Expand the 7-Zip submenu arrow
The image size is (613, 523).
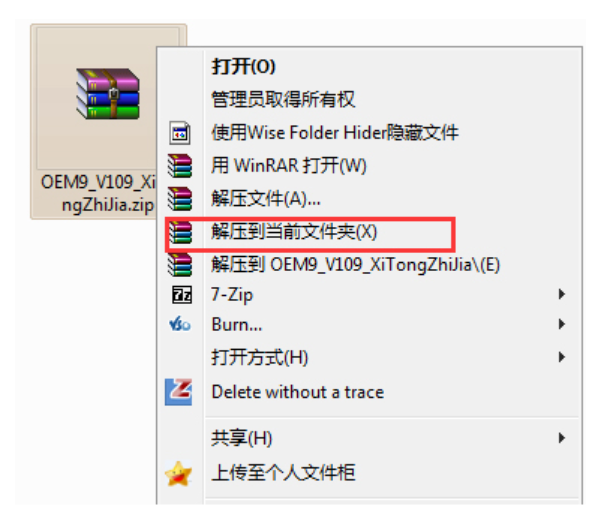point(562,294)
